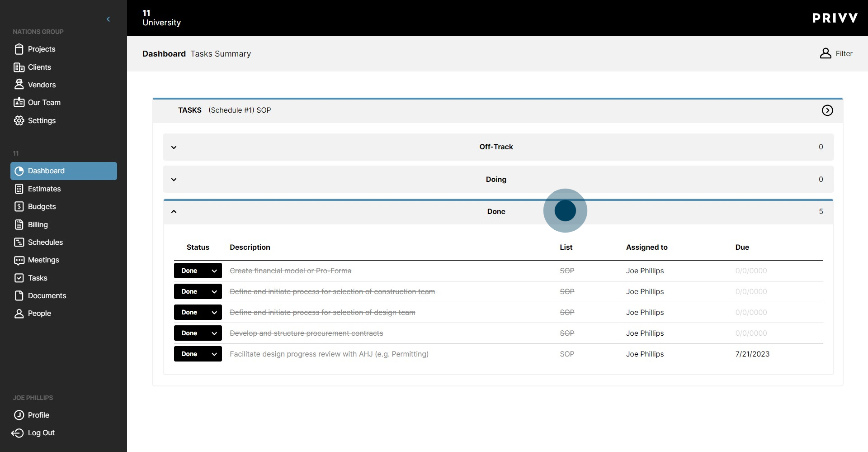Image resolution: width=868 pixels, height=452 pixels.
Task: Click the Assigned to column header
Action: [x=647, y=247]
